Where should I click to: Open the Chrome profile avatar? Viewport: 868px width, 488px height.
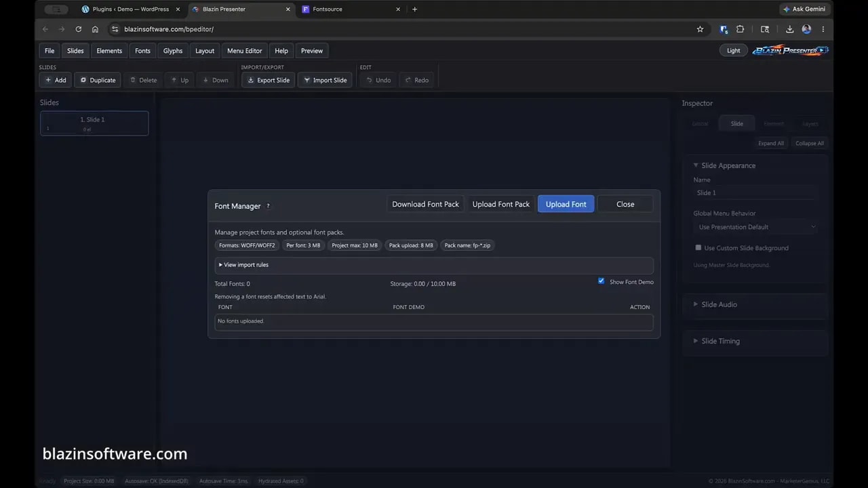point(806,29)
